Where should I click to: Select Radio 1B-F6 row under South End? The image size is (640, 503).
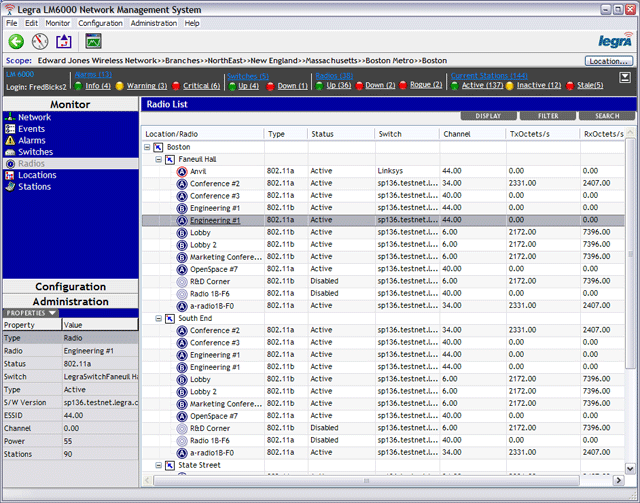click(383, 441)
